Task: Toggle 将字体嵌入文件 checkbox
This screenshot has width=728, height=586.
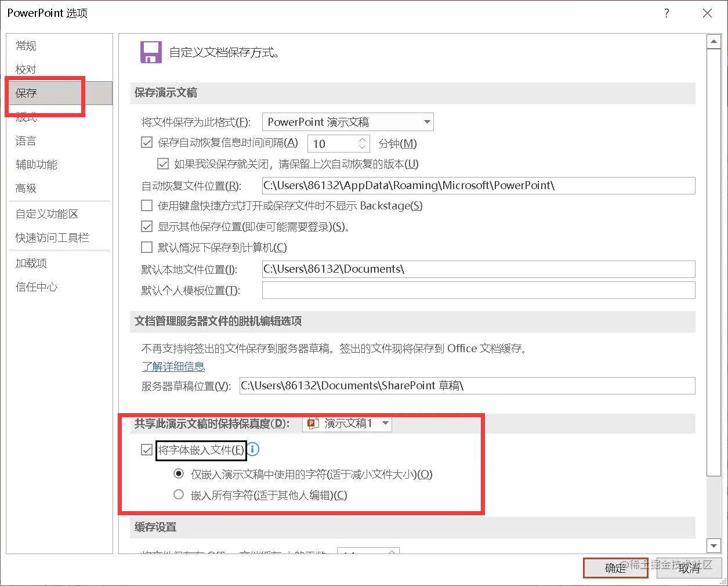Action: coord(147,450)
